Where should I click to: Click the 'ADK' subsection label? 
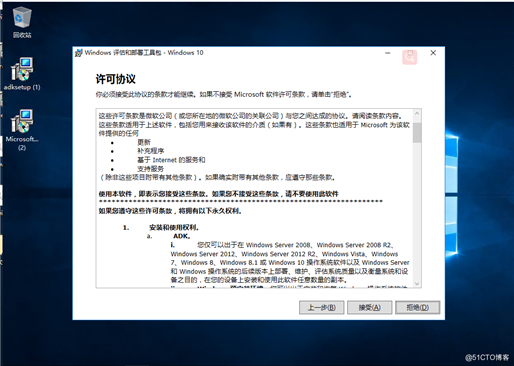182,236
